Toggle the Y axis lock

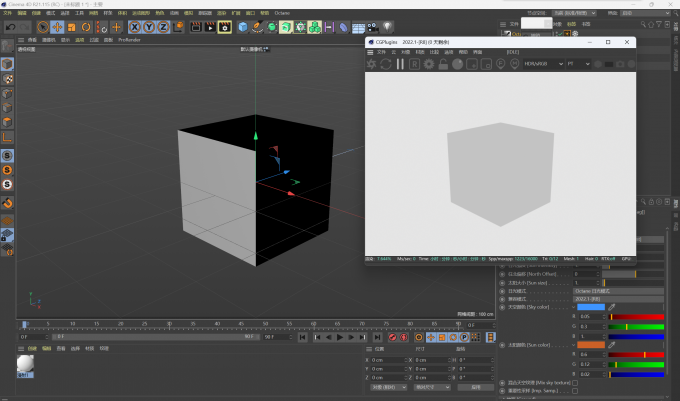(x=149, y=27)
